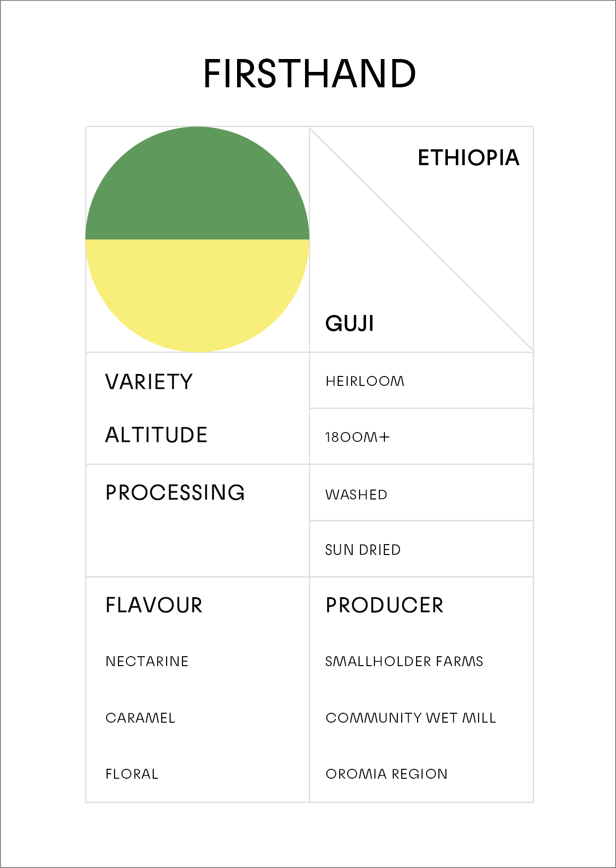Click the FLAVOUR heading
The width and height of the screenshot is (616, 868).
pyautogui.click(x=154, y=605)
